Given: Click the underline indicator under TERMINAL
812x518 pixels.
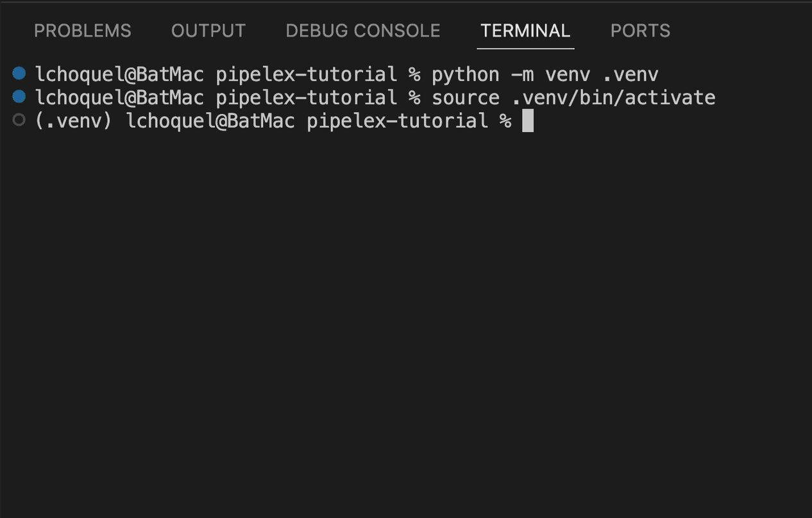Looking at the screenshot, I should [525, 47].
